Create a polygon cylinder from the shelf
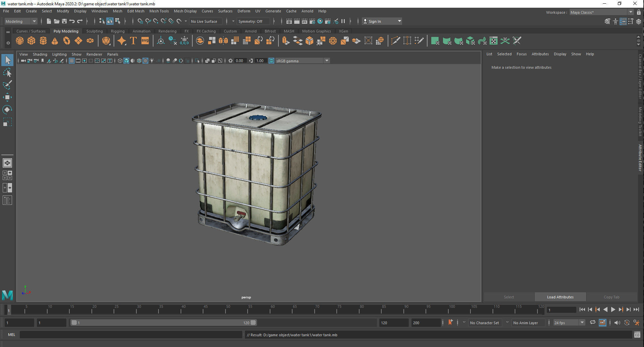Viewport: 644px width, 347px height. [43, 41]
